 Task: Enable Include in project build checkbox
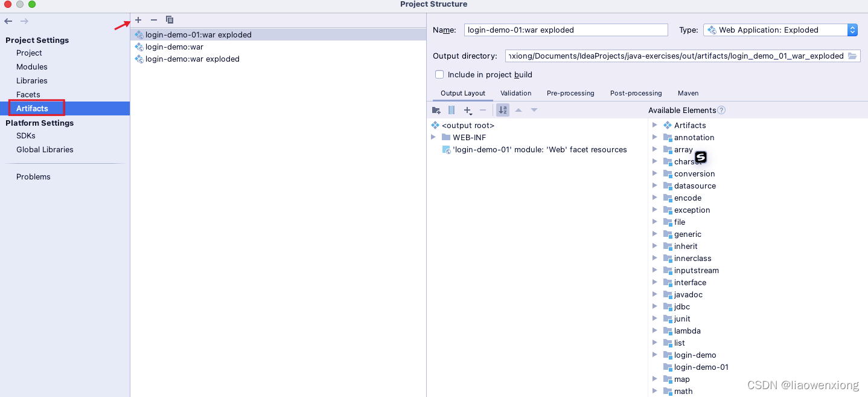coord(439,74)
